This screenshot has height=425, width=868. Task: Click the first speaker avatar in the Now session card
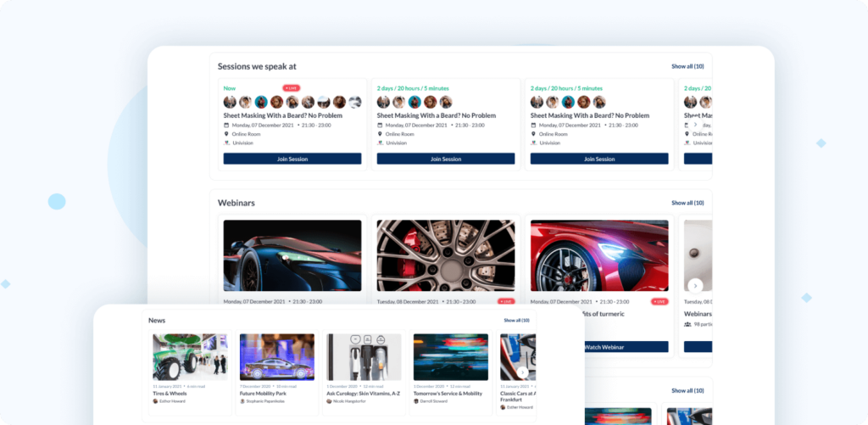coord(230,102)
